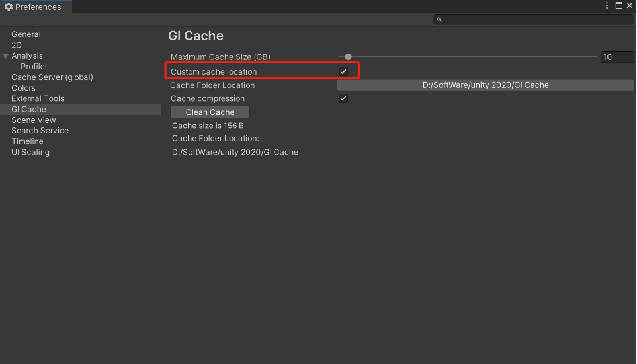Click the preferences search field
Image resolution: width=637 pixels, height=364 pixels.
click(534, 19)
